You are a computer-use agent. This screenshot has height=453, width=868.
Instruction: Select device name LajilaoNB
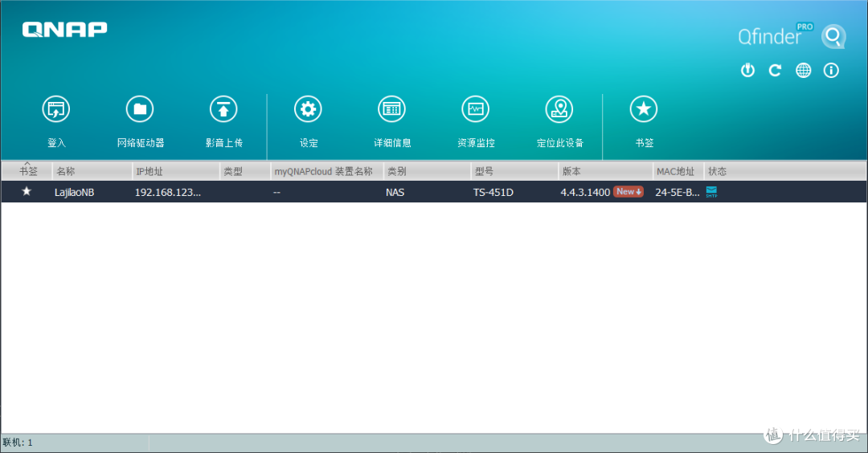point(74,193)
